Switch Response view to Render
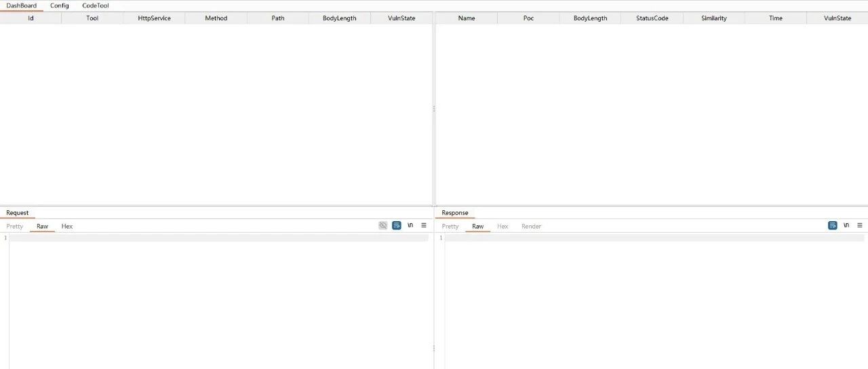Screen dimensions: 868x369 point(532,227)
